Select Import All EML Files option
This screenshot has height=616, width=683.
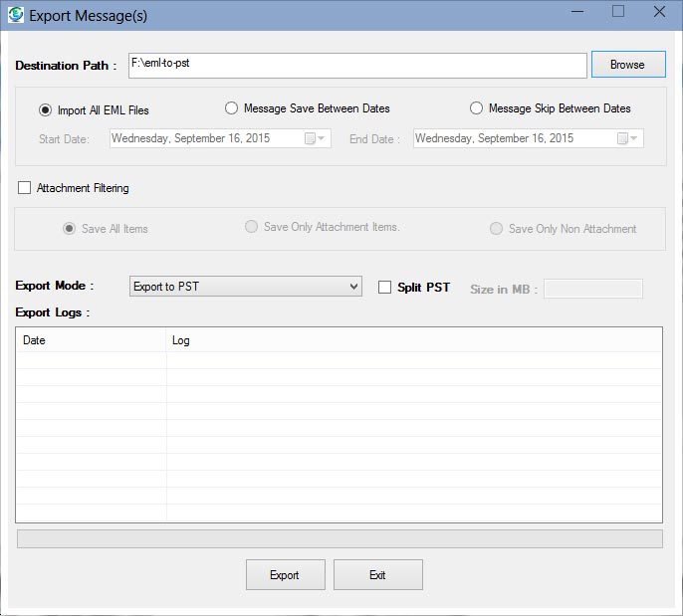pyautogui.click(x=45, y=110)
